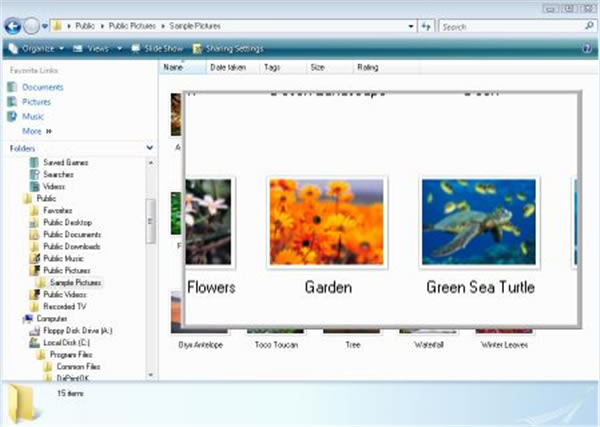The width and height of the screenshot is (600, 427).
Task: Select the Garden picture thumbnail
Action: click(327, 222)
